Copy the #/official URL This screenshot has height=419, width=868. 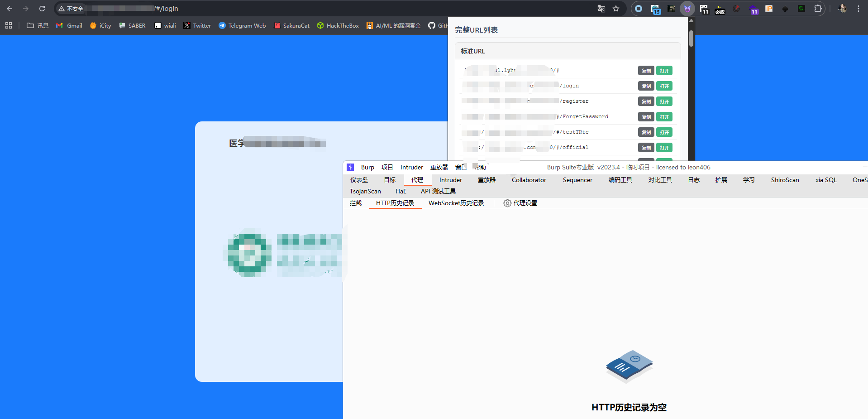click(646, 148)
